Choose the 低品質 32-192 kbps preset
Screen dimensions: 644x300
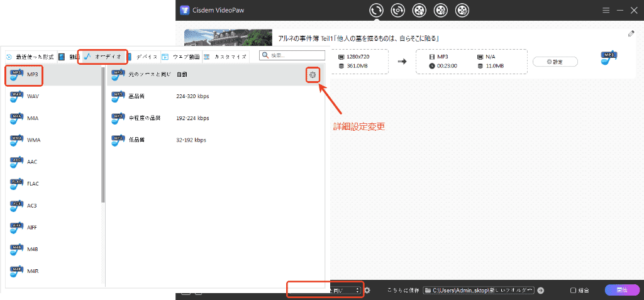click(x=218, y=140)
